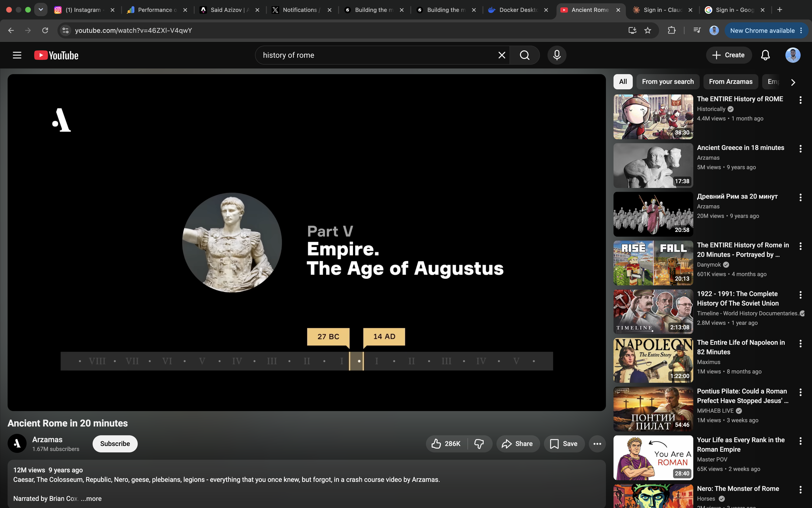Click the Share button
The width and height of the screenshot is (812, 508).
pyautogui.click(x=518, y=444)
